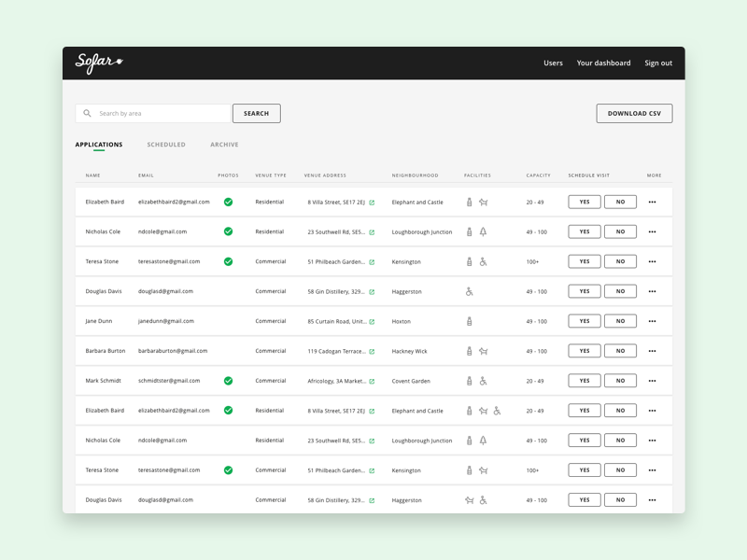Switch to the Scheduled tab
This screenshot has height=560, width=747.
pyautogui.click(x=166, y=145)
